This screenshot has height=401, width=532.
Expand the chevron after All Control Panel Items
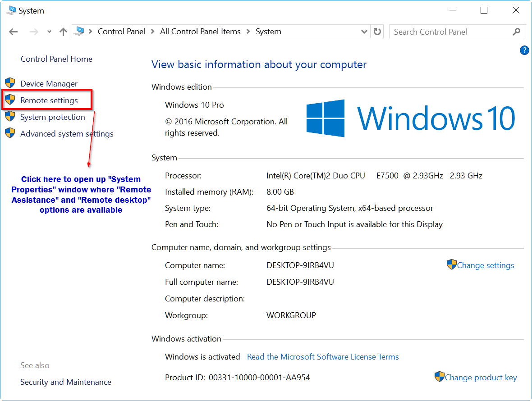pos(247,32)
